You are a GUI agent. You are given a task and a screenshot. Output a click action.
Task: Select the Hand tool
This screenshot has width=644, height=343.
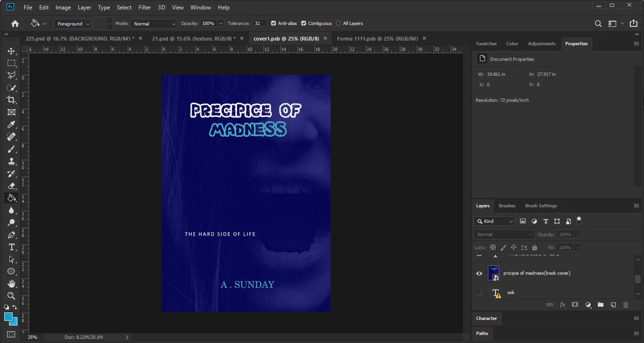[x=11, y=284]
